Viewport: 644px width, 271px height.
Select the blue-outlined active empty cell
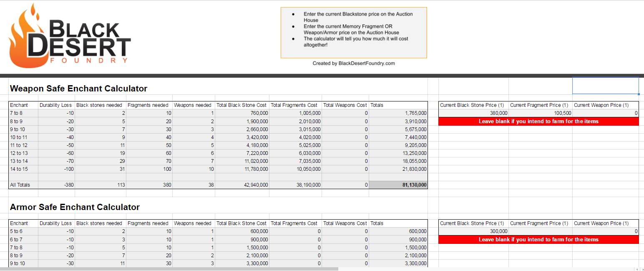606,86
